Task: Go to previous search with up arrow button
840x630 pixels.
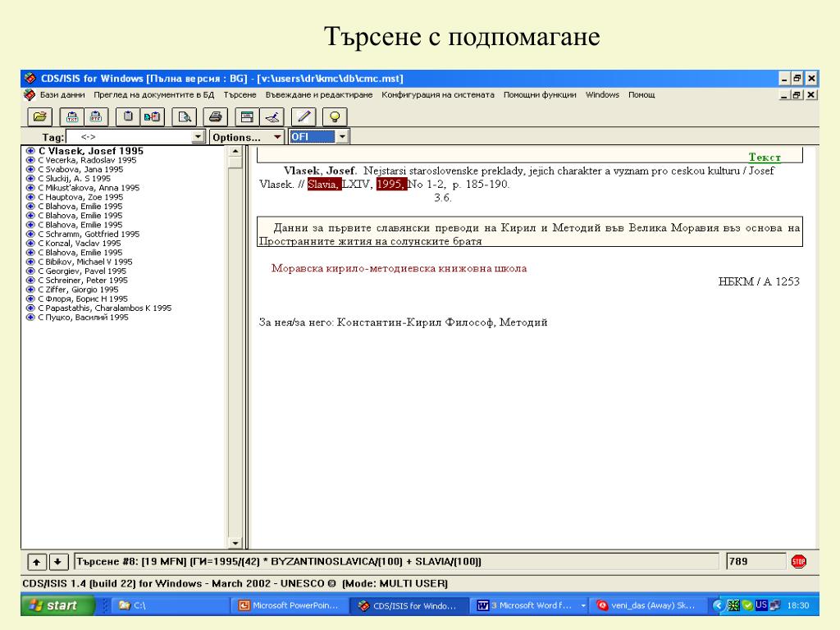Action: click(x=36, y=562)
